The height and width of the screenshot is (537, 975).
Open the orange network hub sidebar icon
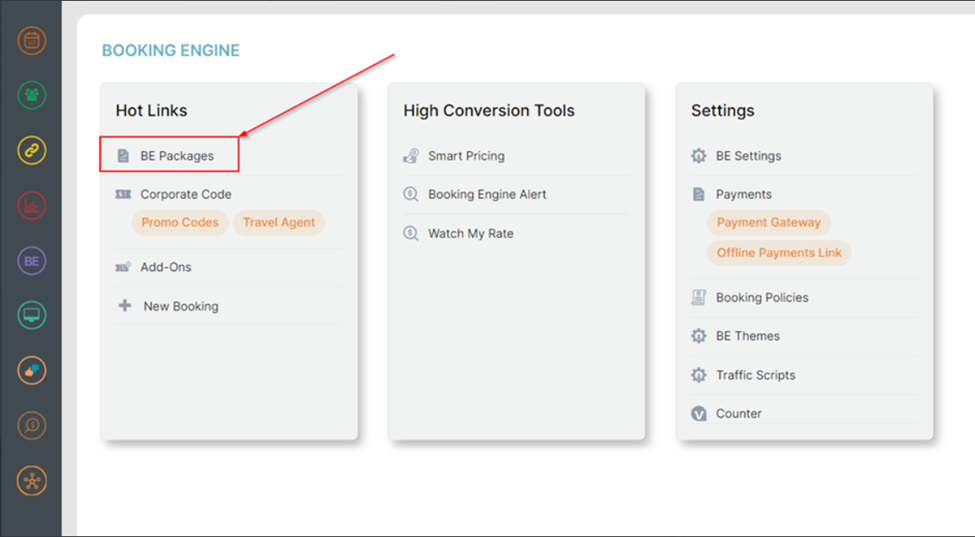pos(31,480)
